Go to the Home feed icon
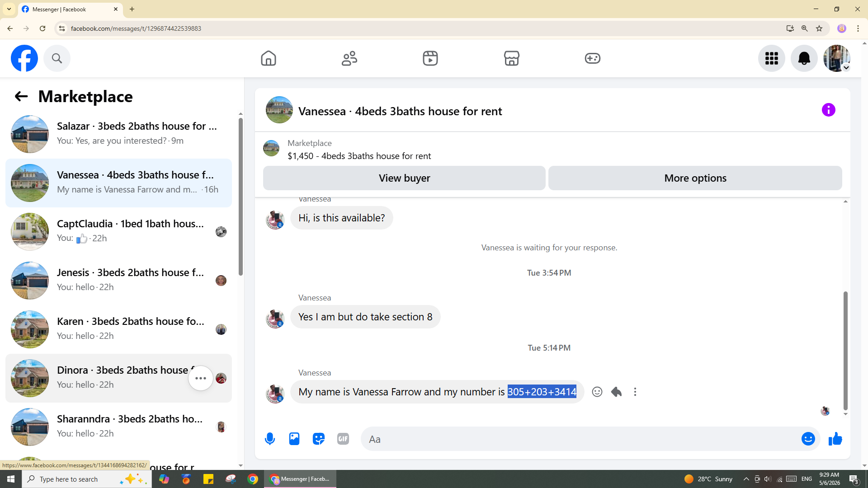The image size is (868, 488). 269,58
